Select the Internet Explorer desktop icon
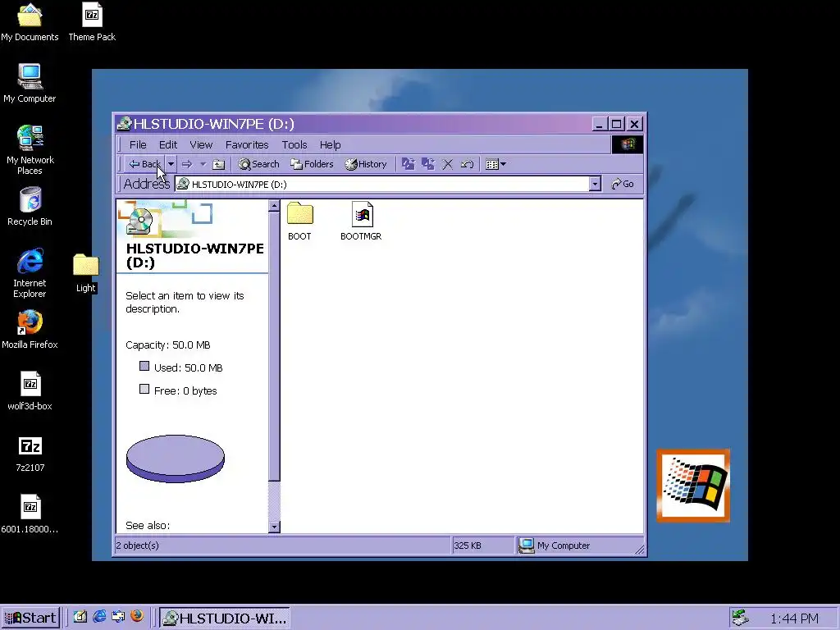Viewport: 840px width, 630px height. 30,272
